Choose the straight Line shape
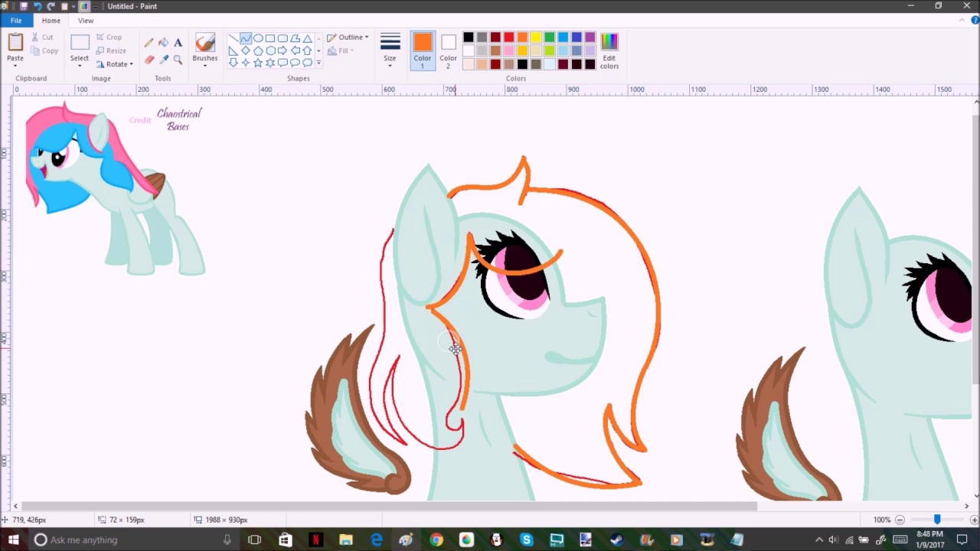 click(233, 38)
